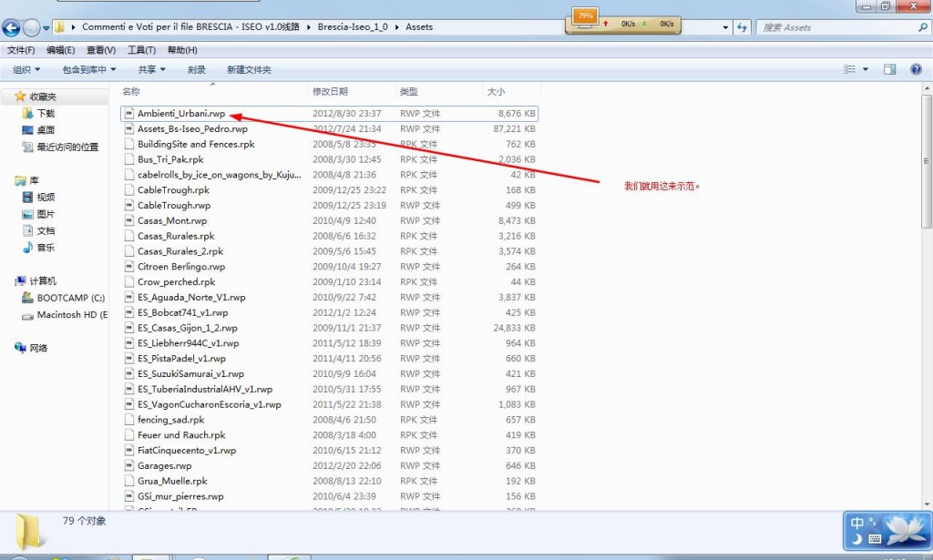Click the search Assets input field
Viewport: 933px width, 560px height.
[834, 27]
